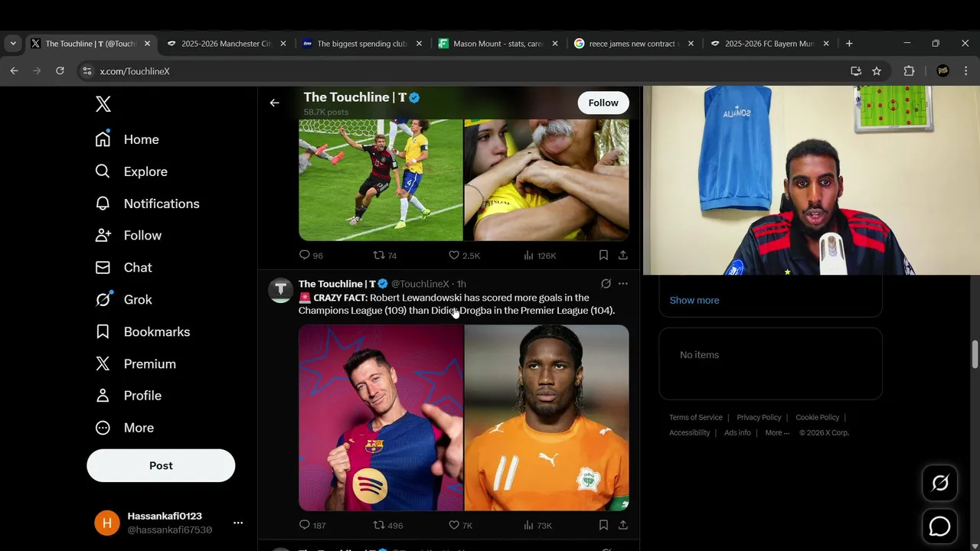Open the X logo home icon

point(103,104)
